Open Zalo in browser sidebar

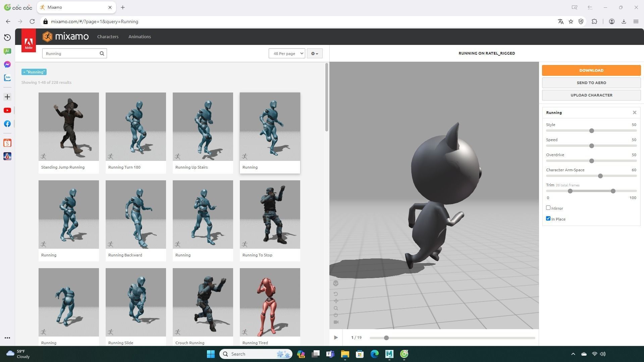[7, 78]
